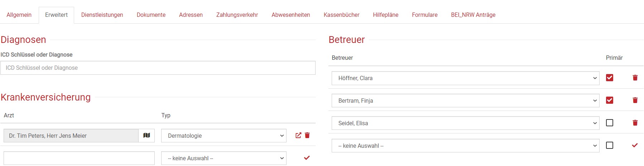Click the empty Arzt input field

(79, 158)
